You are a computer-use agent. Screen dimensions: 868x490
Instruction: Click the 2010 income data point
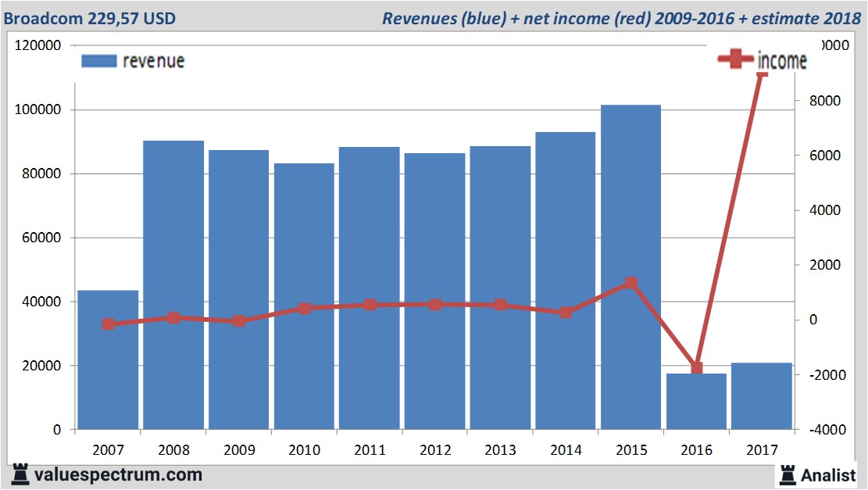click(x=305, y=309)
